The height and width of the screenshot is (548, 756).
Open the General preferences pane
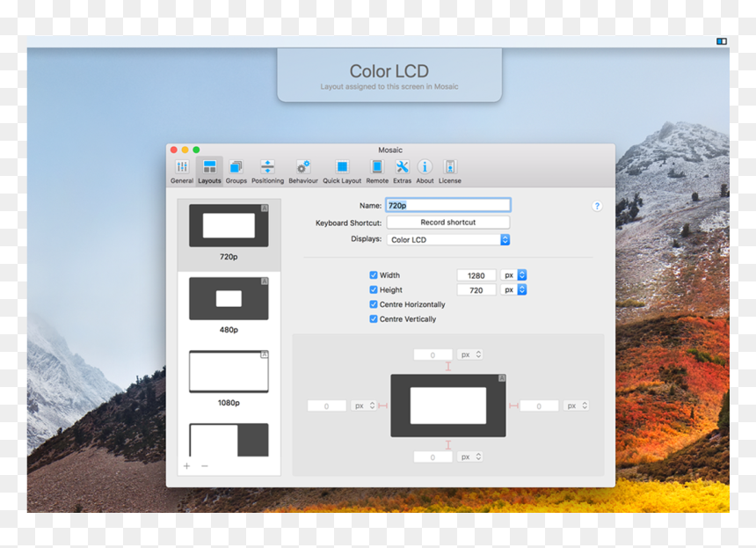[182, 172]
